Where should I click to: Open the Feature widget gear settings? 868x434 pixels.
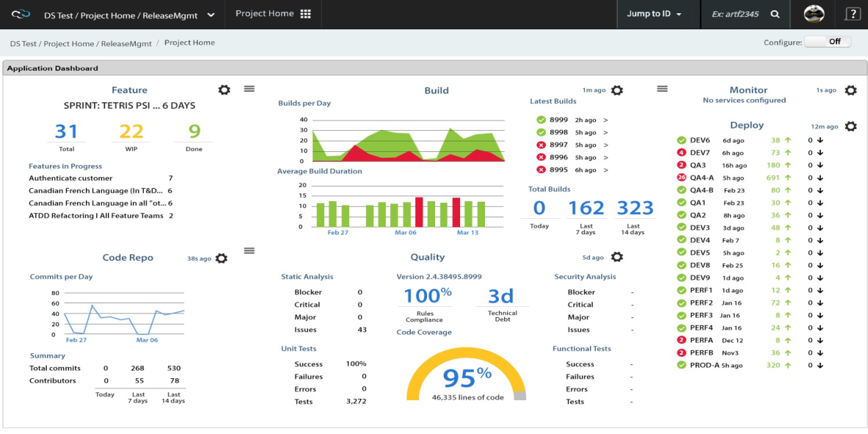tap(225, 90)
